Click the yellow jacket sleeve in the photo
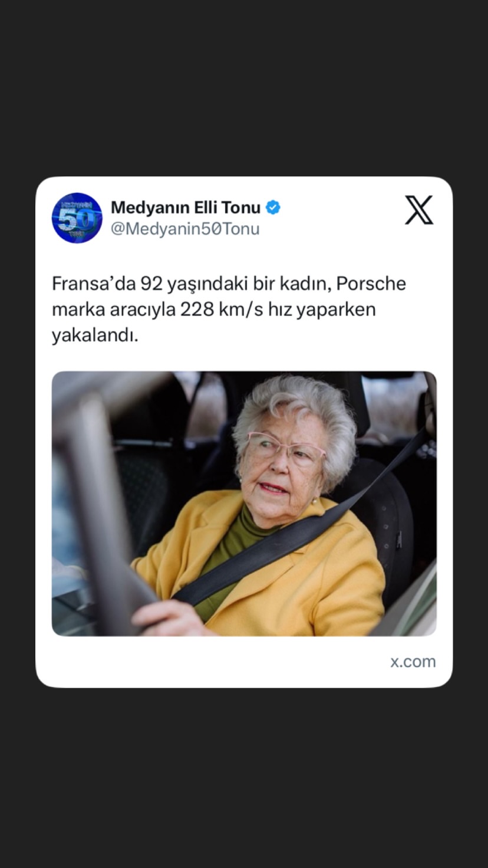 [x=348, y=581]
